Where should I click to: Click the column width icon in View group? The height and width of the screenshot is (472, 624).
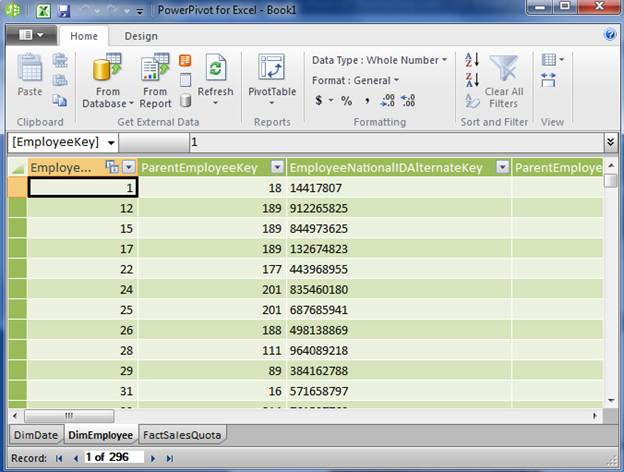[x=548, y=80]
